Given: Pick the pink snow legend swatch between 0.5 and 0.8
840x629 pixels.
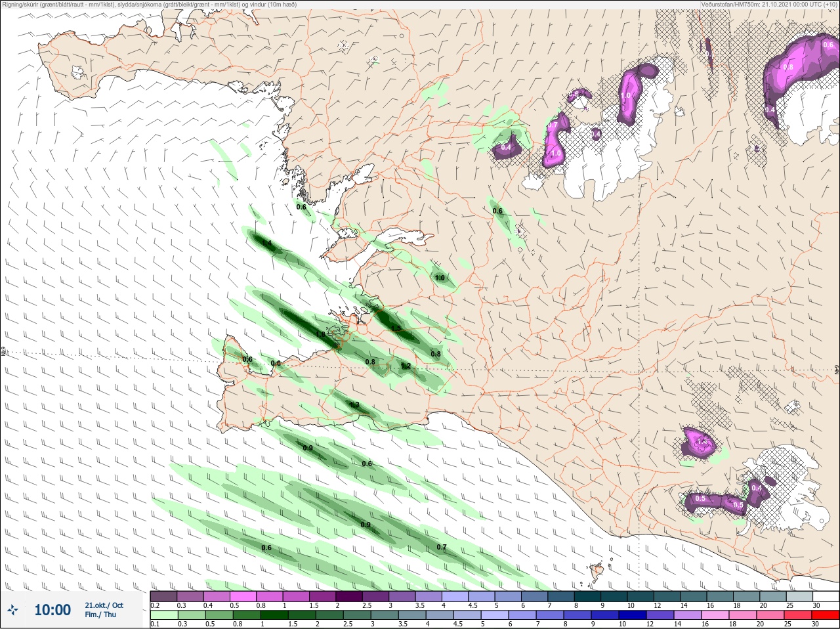Looking at the screenshot, I should pos(243,596).
